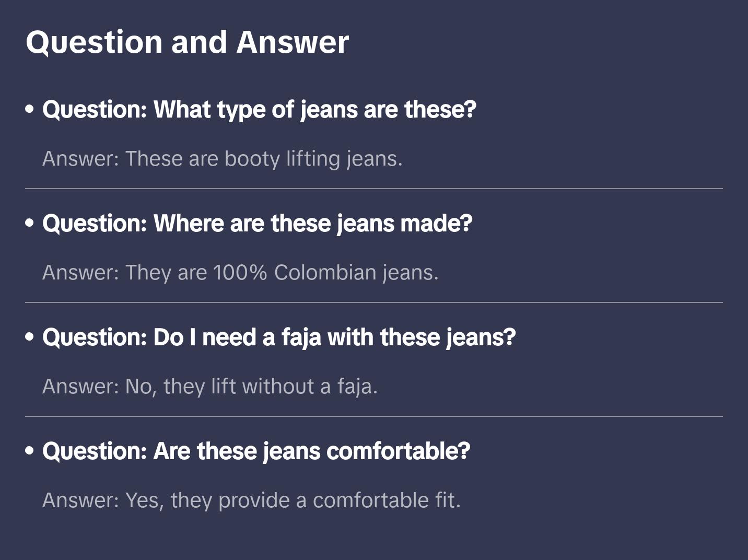This screenshot has width=748, height=560.
Task: Click the bullet beside the jeans type question
Action: point(30,110)
